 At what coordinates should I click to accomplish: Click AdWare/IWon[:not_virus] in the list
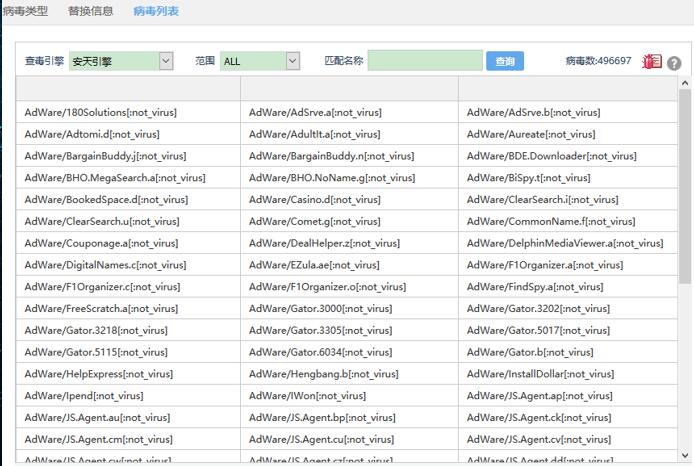(x=300, y=396)
